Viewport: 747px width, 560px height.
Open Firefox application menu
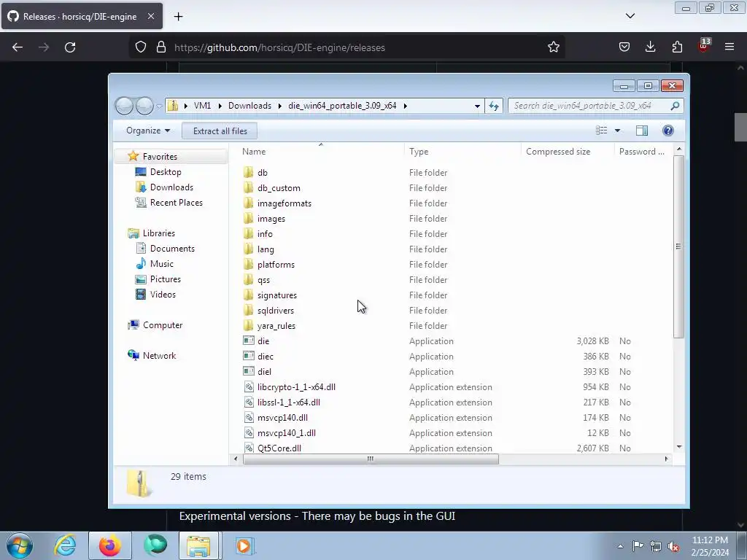point(729,47)
